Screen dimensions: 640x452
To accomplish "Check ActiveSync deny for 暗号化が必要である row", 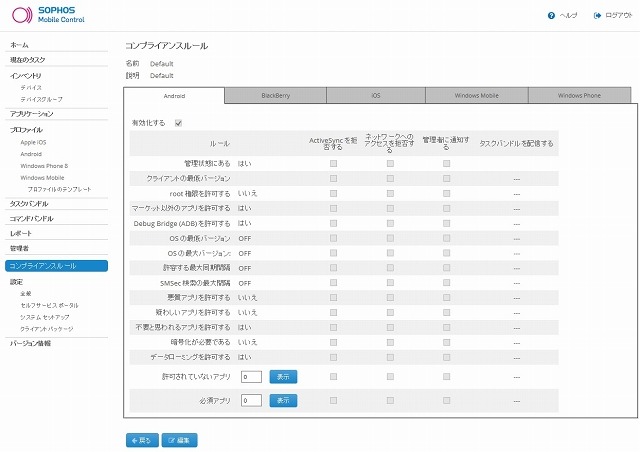I will point(333,342).
